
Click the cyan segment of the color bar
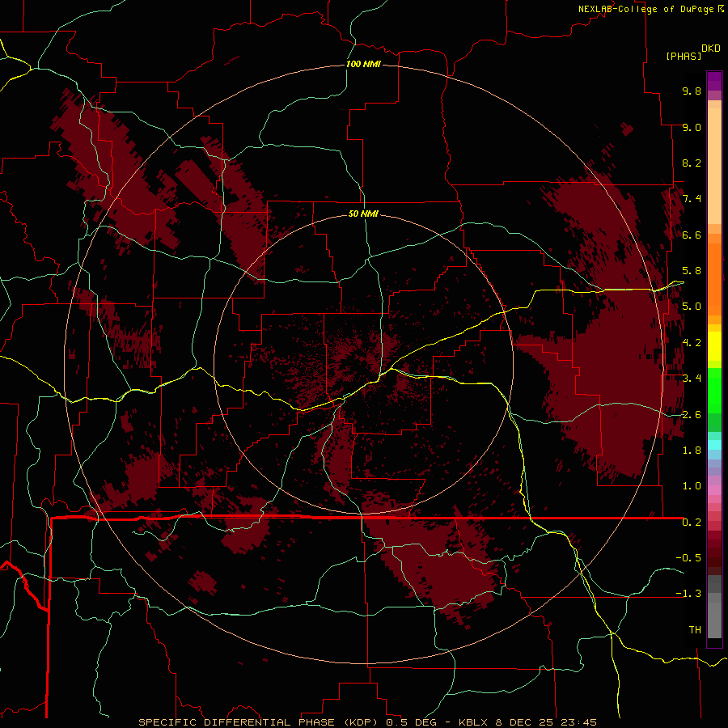714,444
